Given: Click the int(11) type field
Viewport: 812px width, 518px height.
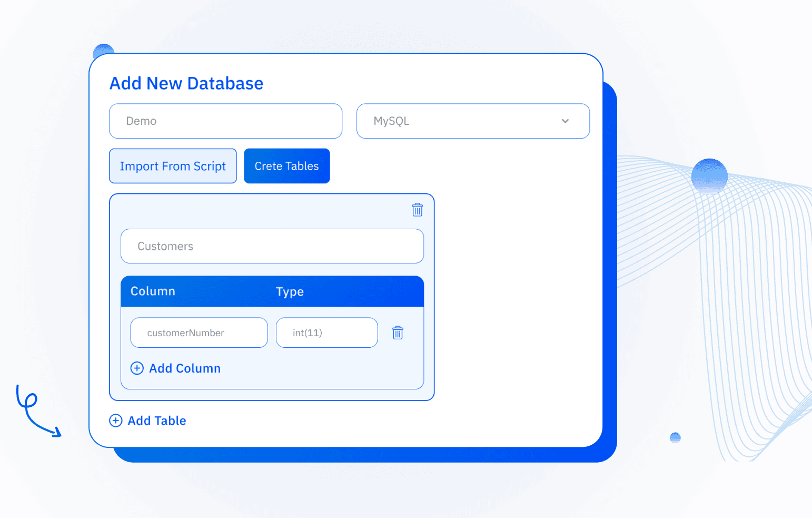Looking at the screenshot, I should (326, 333).
